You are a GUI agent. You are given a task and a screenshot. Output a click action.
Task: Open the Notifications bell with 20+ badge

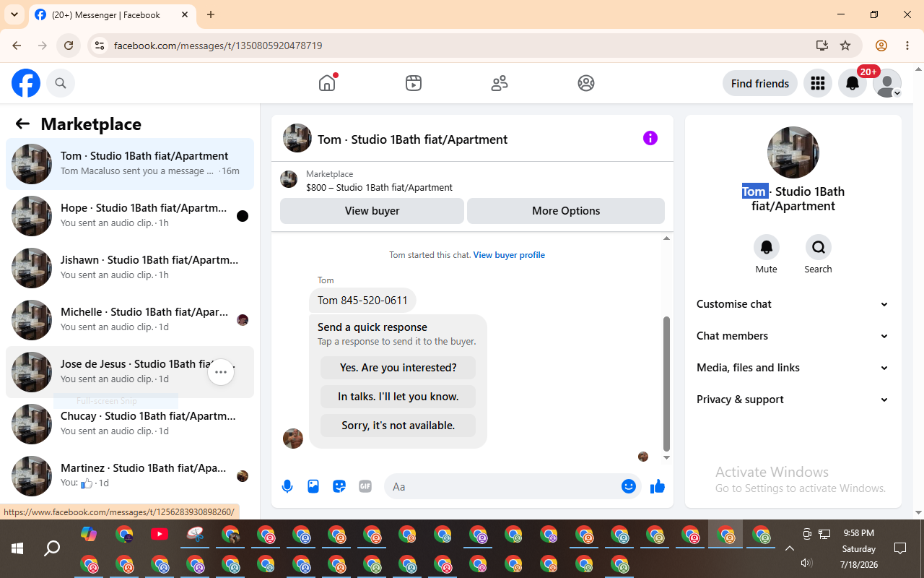point(853,83)
